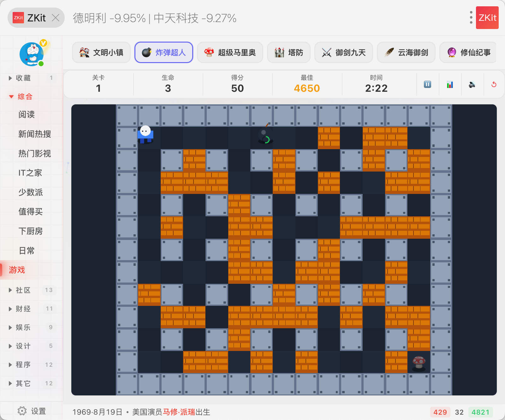The height and width of the screenshot is (420, 505).
Task: Expand the 其它 sidebar group
Action: click(x=32, y=383)
